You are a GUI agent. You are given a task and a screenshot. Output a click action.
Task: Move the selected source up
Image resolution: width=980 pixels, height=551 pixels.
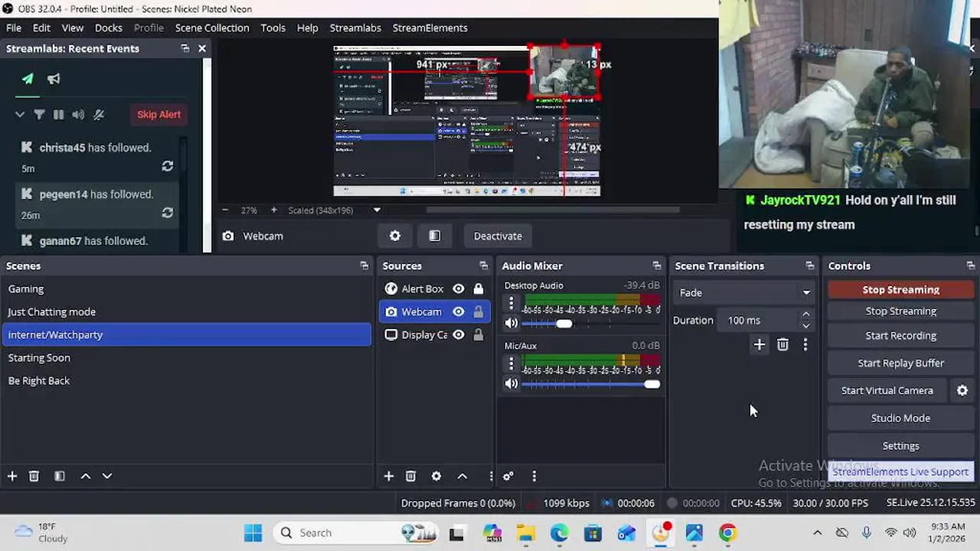coord(462,476)
